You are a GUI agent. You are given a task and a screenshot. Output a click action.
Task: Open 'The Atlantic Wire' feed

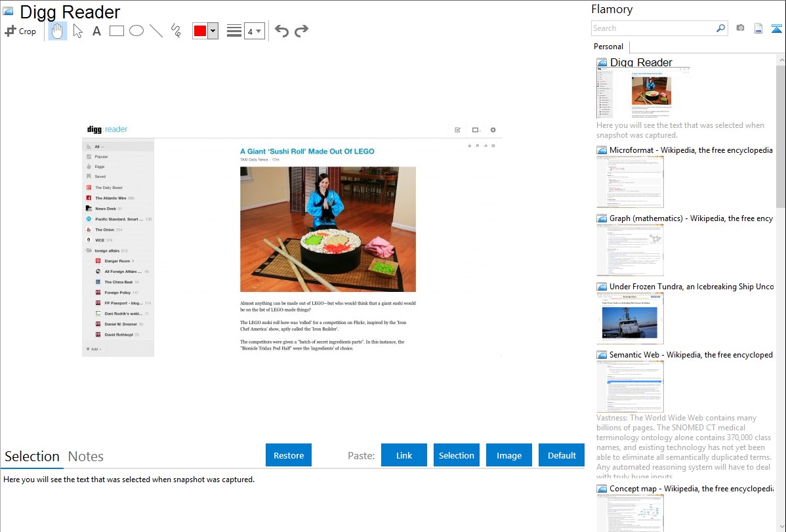(x=118, y=198)
